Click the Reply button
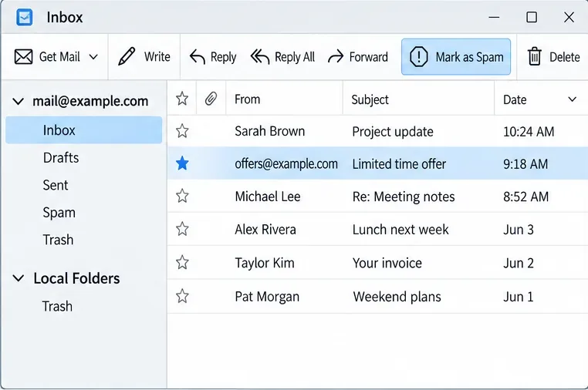The height and width of the screenshot is (390, 588). [x=213, y=57]
